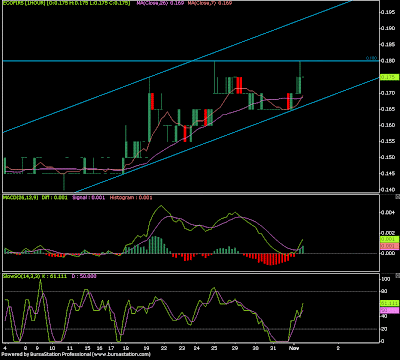Click the 0.140 price axis label
400x360 pixels.
click(388, 190)
